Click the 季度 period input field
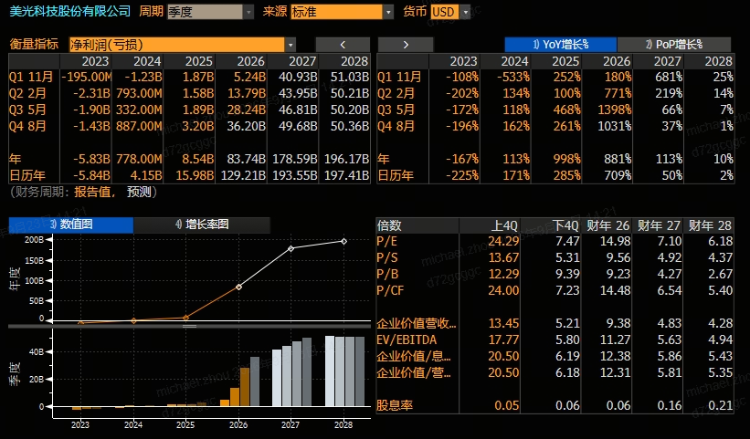 point(205,12)
